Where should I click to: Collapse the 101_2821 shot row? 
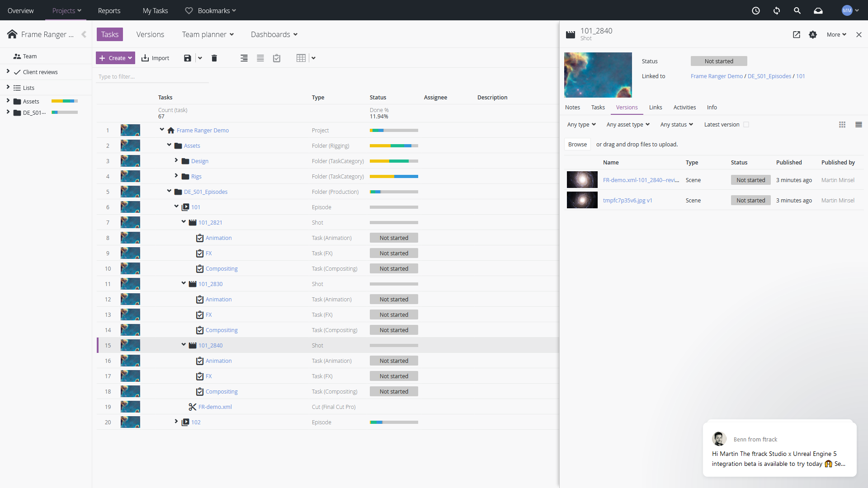pos(184,222)
